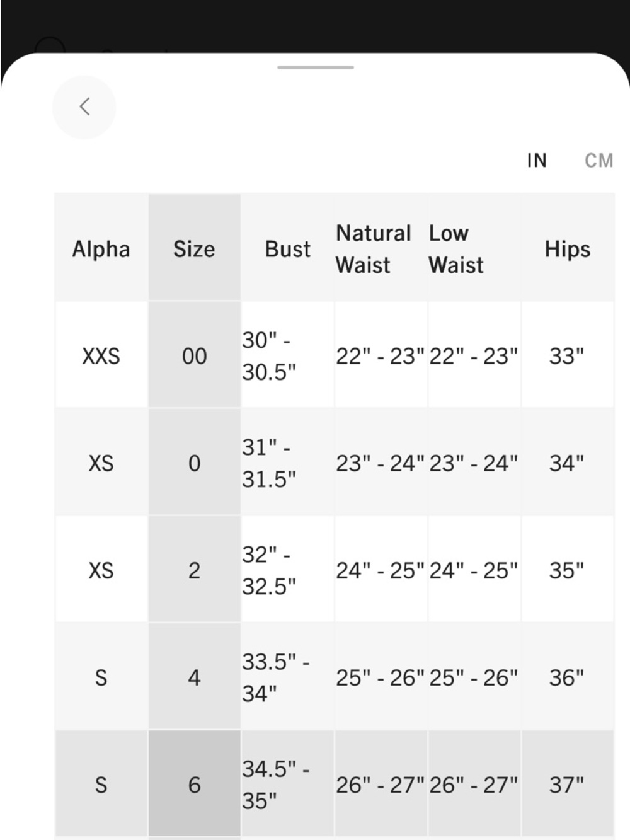Select the Alpha column header
630x840 pixels.
[x=101, y=248]
